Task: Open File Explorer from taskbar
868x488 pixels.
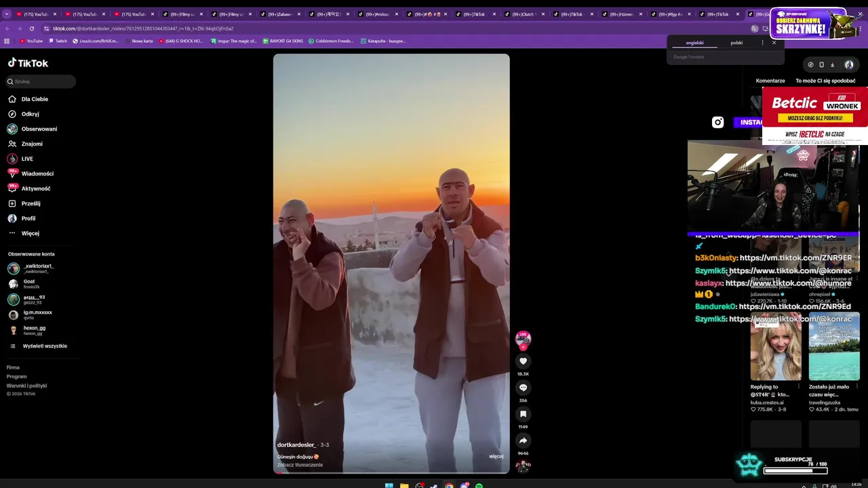Action: point(404,485)
